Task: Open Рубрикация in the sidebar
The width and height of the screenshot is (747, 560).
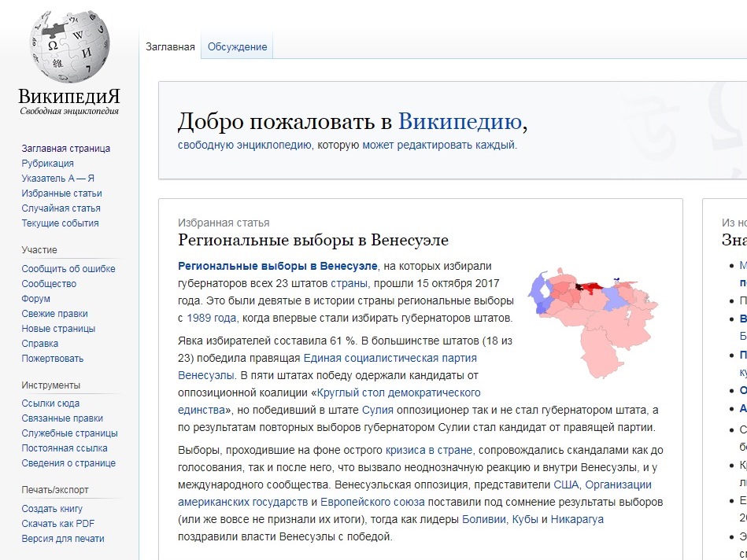Action: [x=48, y=164]
